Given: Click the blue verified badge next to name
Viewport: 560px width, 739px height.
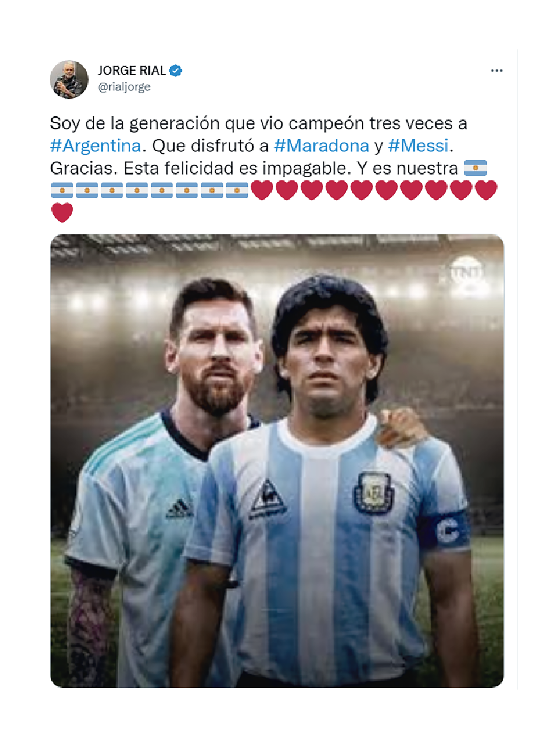Looking at the screenshot, I should click(175, 71).
